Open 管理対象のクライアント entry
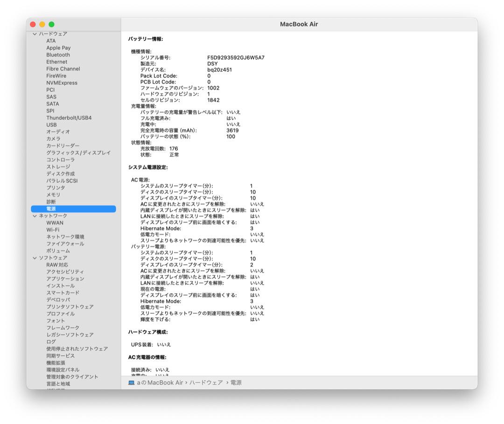Screen dimensions: 504x424 click(72, 377)
